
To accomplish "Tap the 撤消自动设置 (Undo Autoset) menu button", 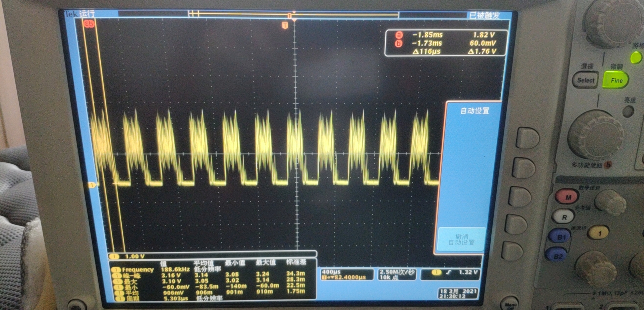I will tap(462, 239).
